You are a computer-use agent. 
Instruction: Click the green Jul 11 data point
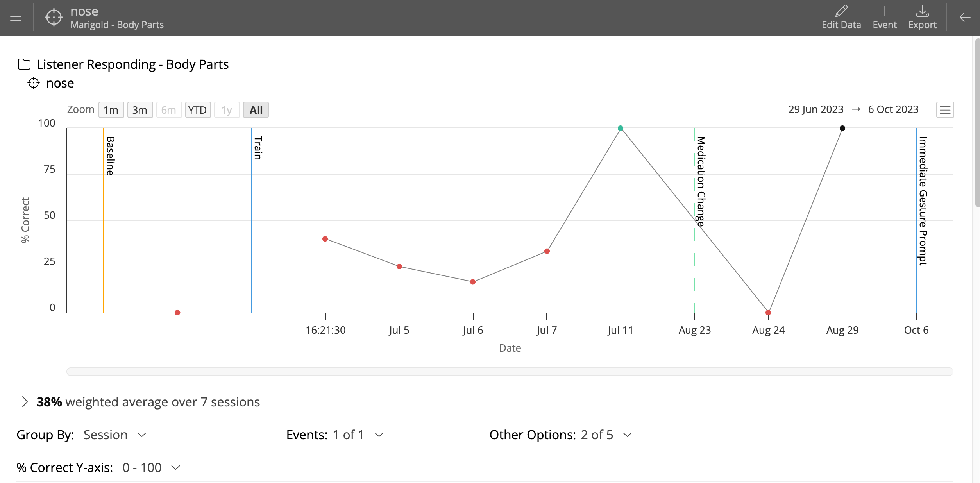[621, 128]
